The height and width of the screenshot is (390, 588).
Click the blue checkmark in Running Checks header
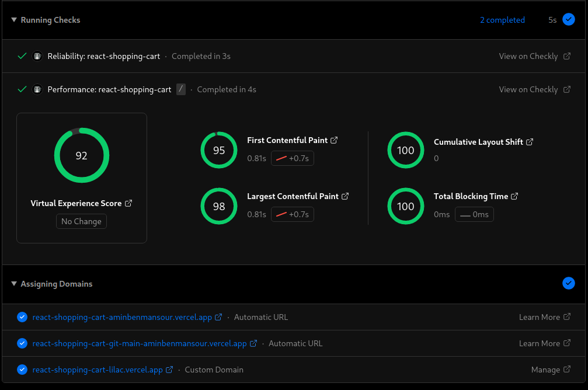(x=569, y=19)
